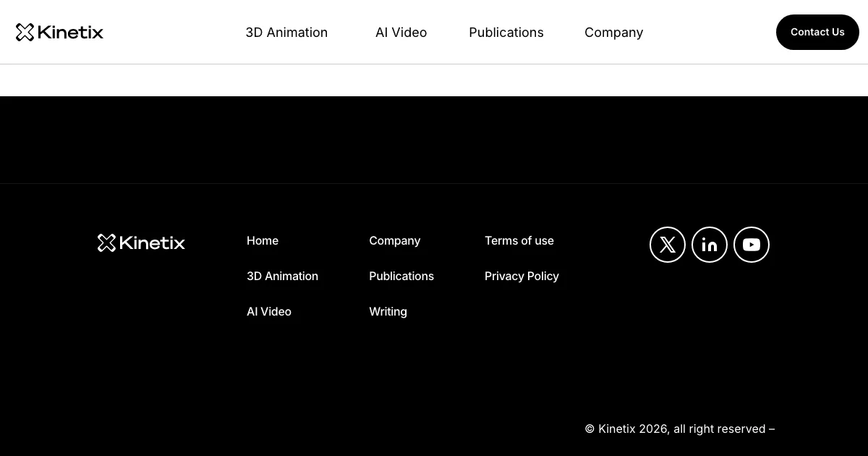This screenshot has height=456, width=868.
Task: Open the footer 3D Animation link
Action: 282,276
